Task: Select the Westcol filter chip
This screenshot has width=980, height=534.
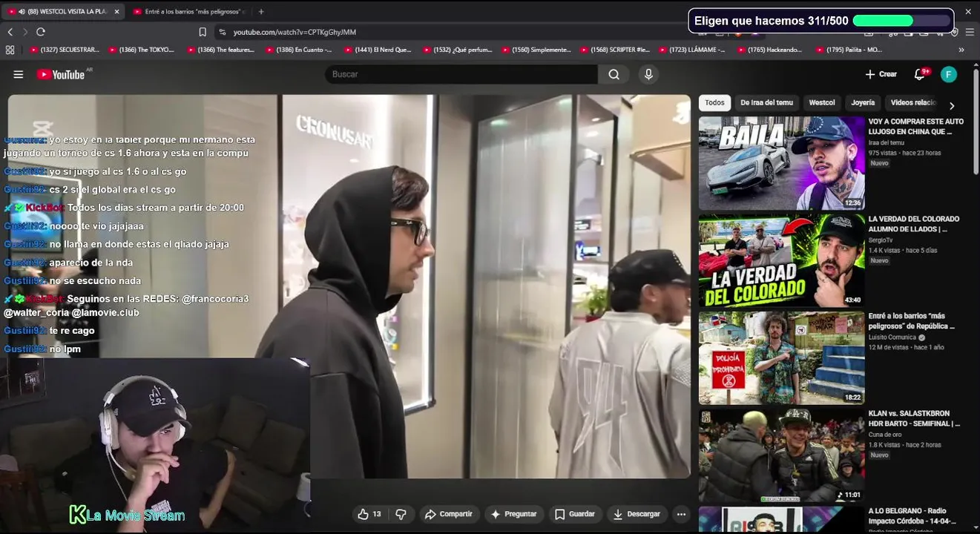Action: (x=822, y=103)
